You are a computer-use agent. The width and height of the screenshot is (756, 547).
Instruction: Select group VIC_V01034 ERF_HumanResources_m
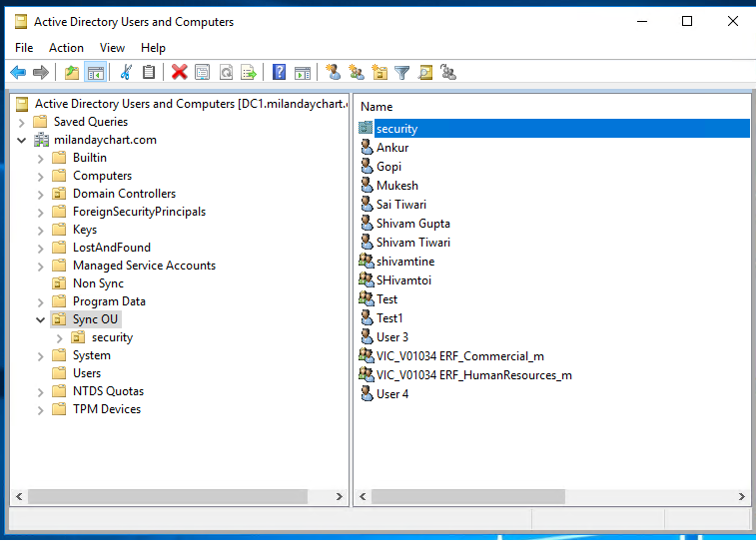point(474,375)
